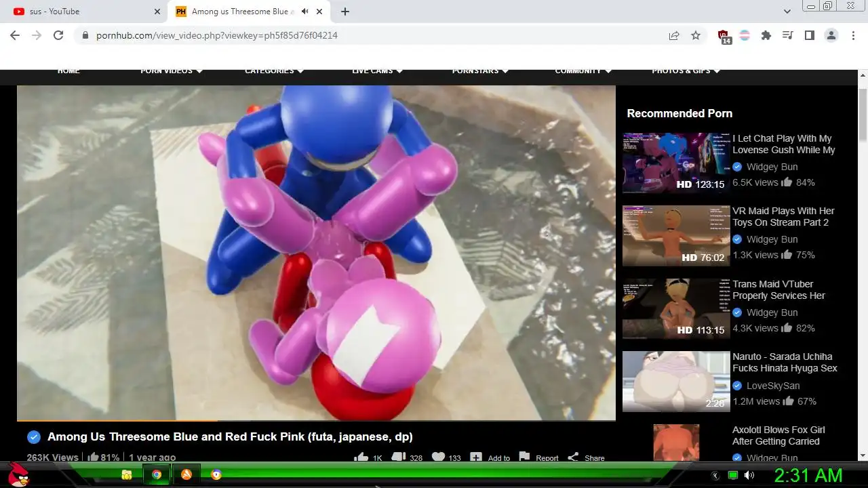Expand the PORN VIDEOS menu arrow

click(199, 71)
